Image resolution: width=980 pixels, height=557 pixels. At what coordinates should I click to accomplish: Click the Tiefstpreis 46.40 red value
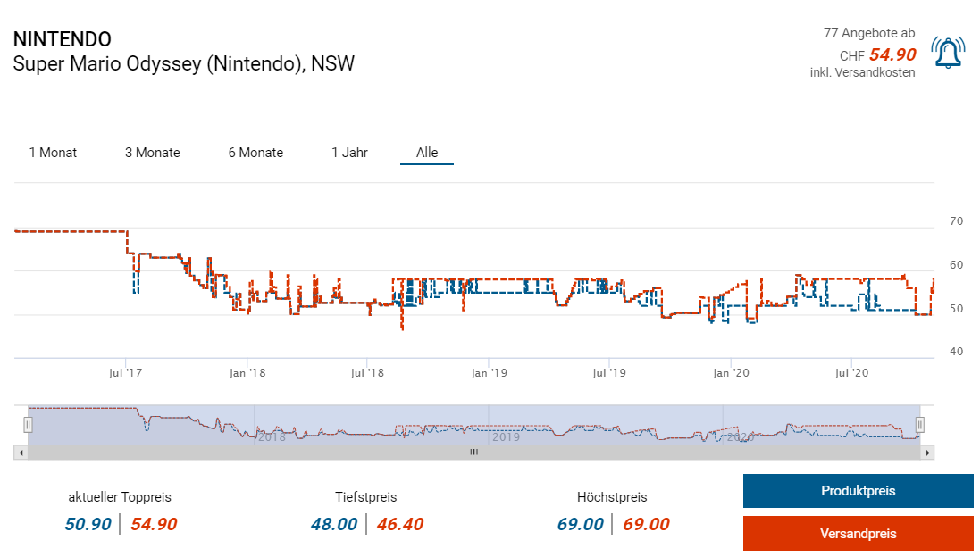point(400,524)
